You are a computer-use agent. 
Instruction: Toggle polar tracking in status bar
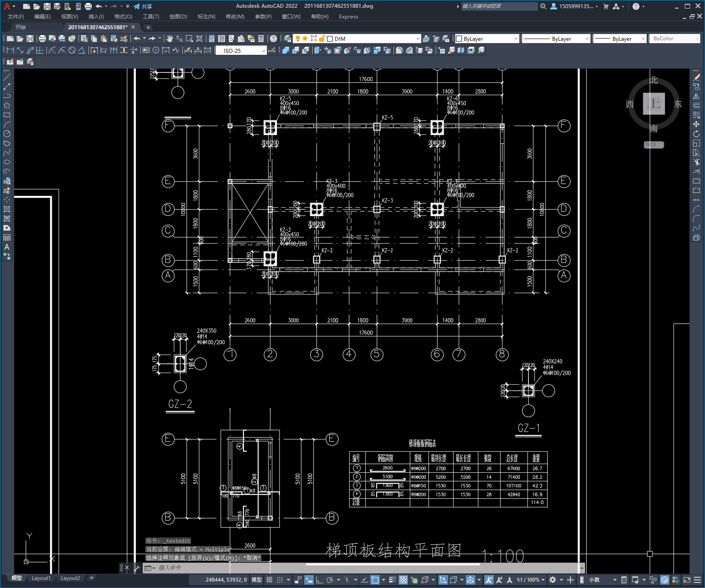click(x=330, y=580)
